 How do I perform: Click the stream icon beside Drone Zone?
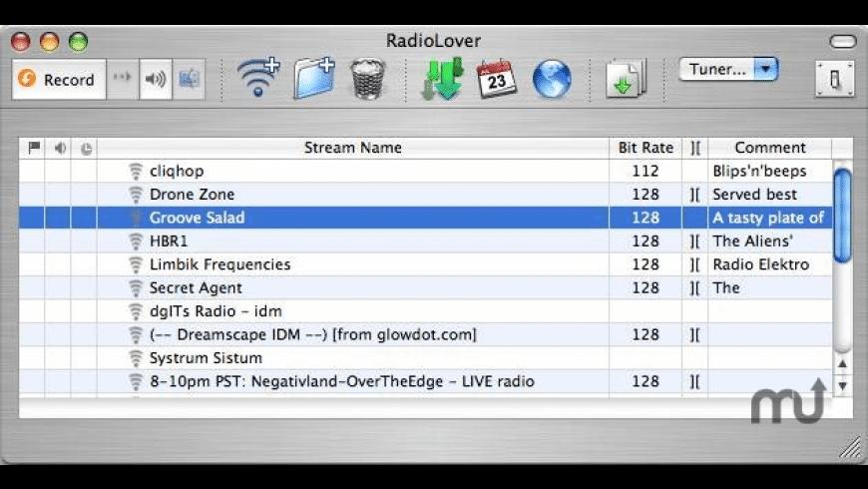coord(136,195)
